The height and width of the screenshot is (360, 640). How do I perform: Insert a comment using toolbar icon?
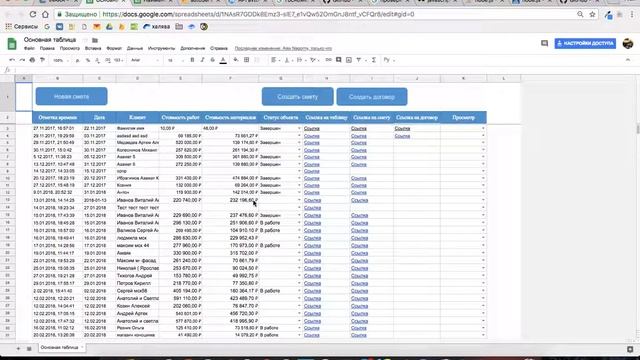tap(339, 60)
